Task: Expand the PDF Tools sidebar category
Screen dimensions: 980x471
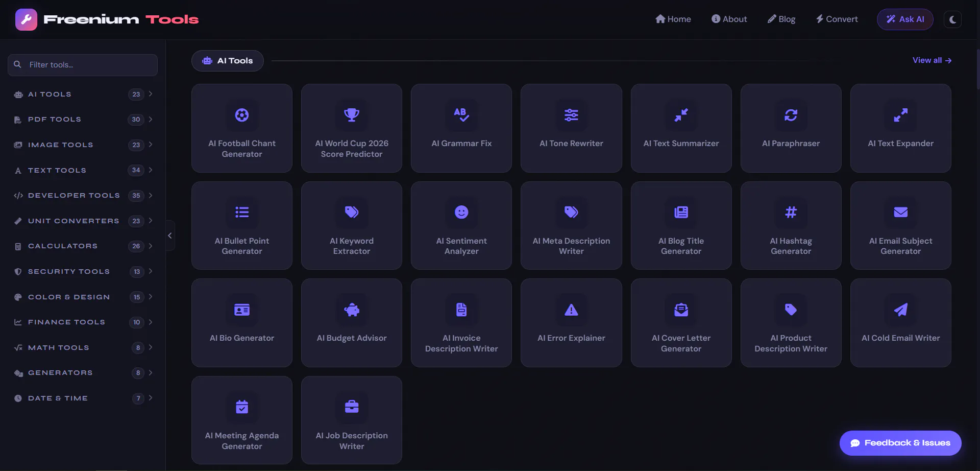Action: pos(83,120)
